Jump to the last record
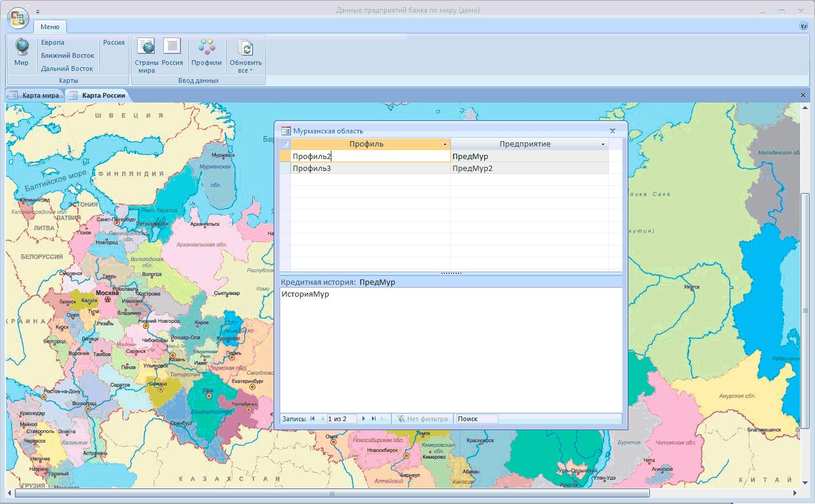Image resolution: width=815 pixels, height=504 pixels. 374,419
